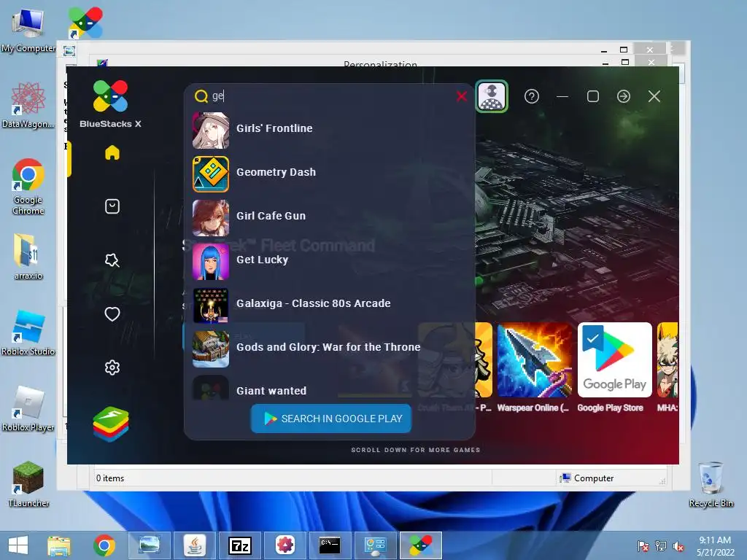Open My Computer desktop icon

click(x=28, y=29)
